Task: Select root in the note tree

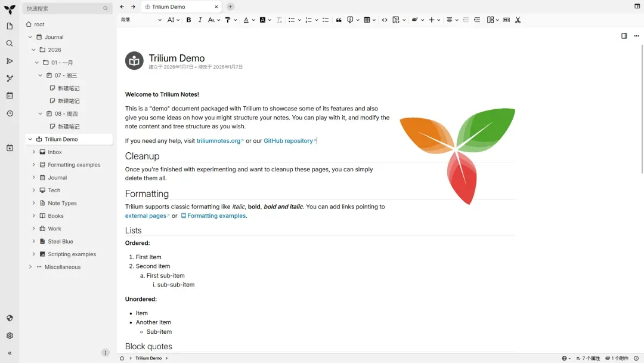Action: (39, 24)
